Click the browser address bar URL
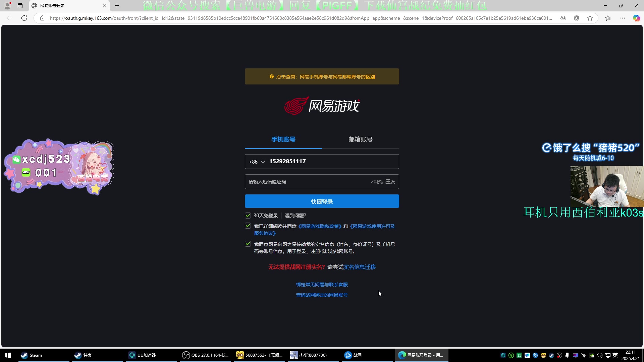 (x=301, y=18)
